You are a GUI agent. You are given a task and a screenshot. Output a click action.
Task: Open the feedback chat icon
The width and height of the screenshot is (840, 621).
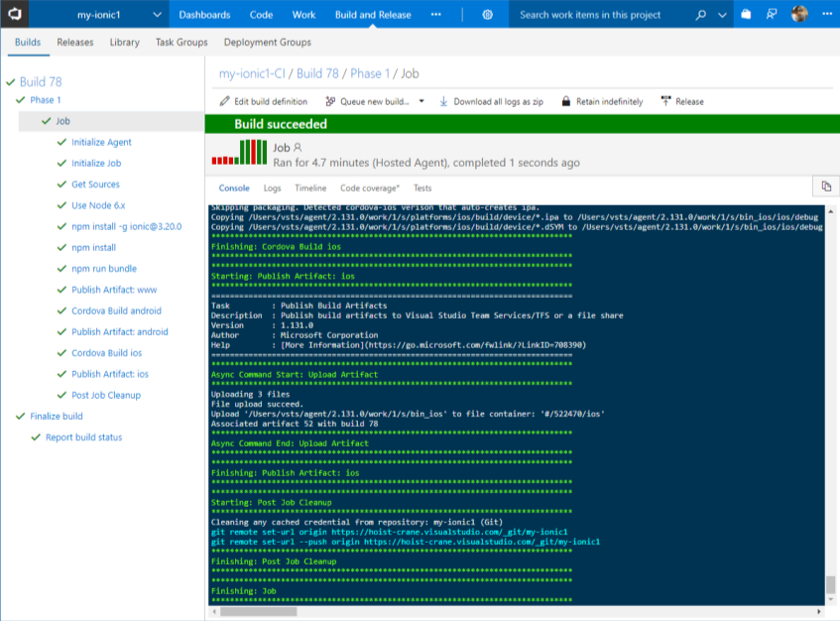772,15
